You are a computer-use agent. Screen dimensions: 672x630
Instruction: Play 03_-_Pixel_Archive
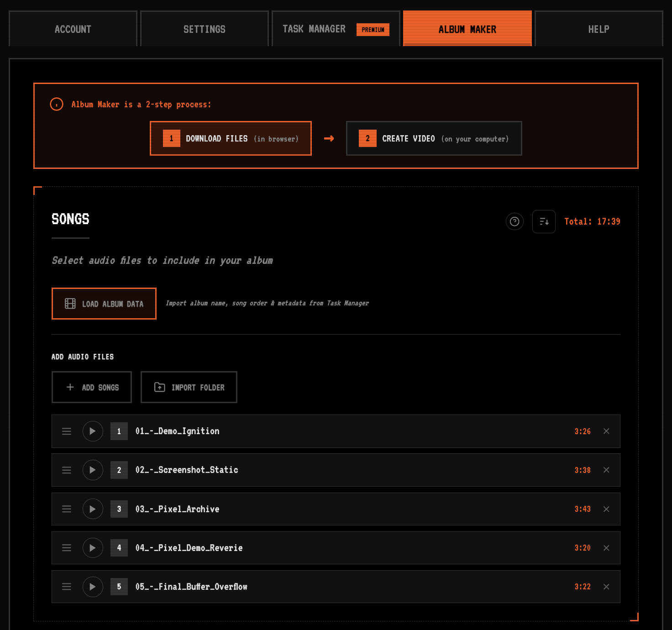click(x=93, y=509)
